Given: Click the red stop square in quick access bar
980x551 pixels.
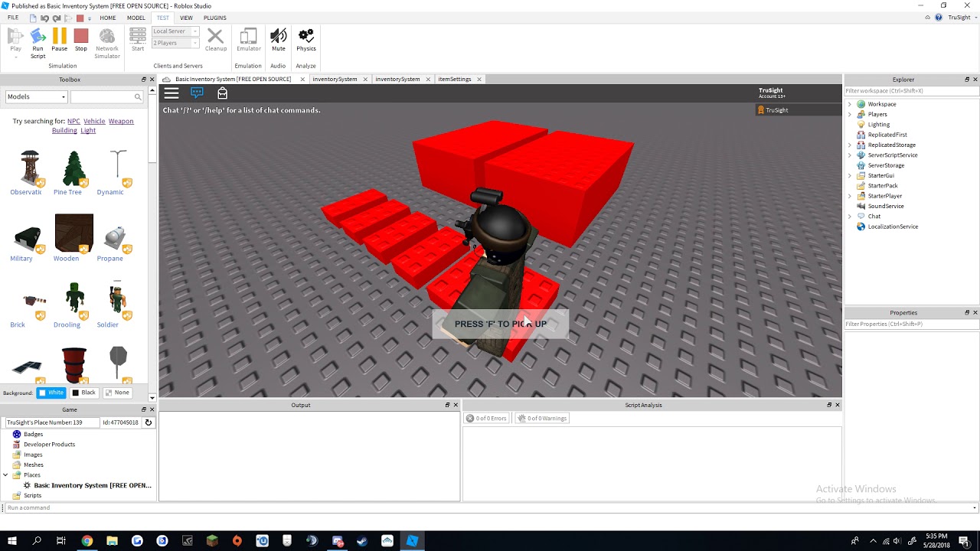Looking at the screenshot, I should point(80,18).
